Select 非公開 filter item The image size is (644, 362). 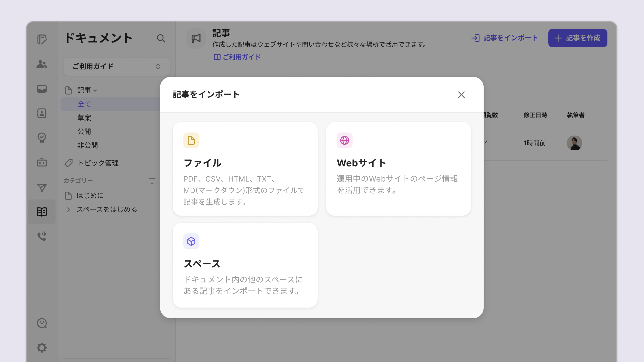click(87, 145)
